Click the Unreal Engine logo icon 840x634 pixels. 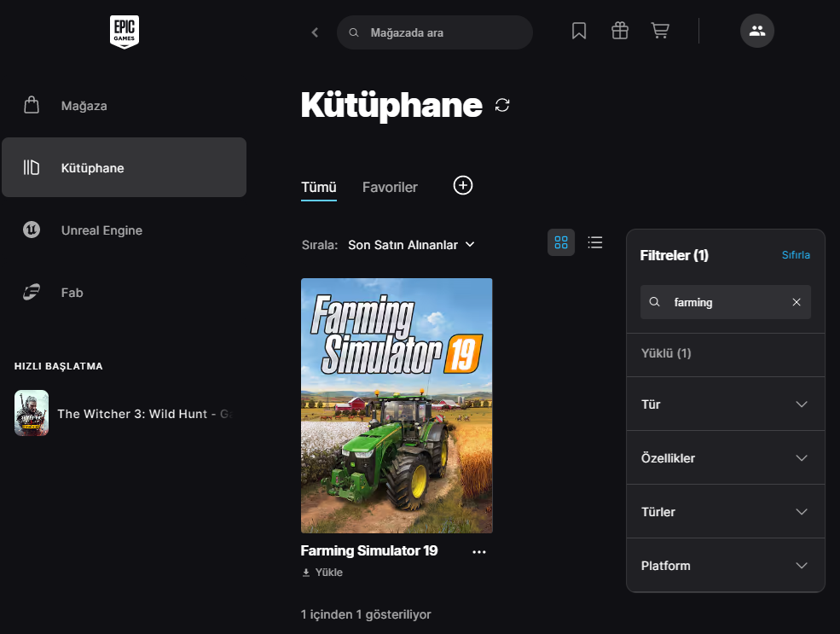(x=32, y=230)
